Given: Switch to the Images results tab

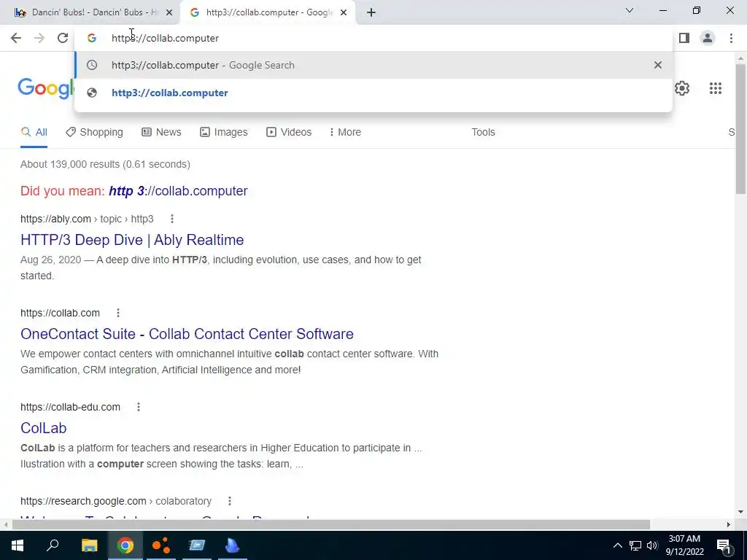Looking at the screenshot, I should 224,133.
